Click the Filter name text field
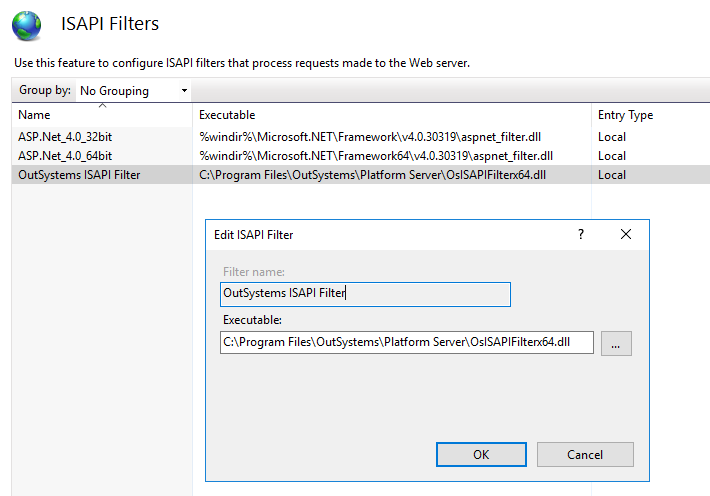The image size is (710, 496). click(x=365, y=294)
